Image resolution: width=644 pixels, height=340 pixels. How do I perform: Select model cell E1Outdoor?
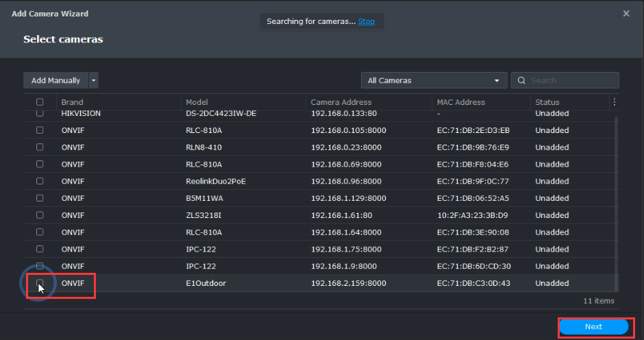(x=206, y=283)
